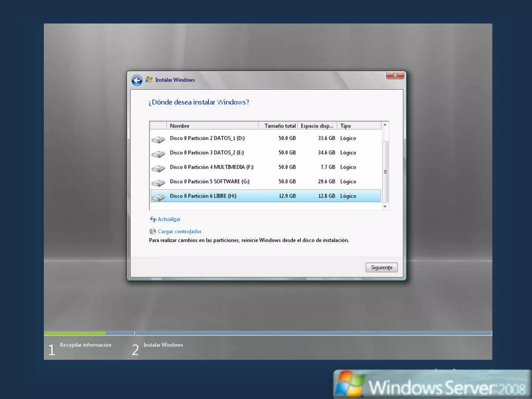This screenshot has height=399, width=532.
Task: Click drive icon for DATOS_1 (D:) partition
Action: (x=158, y=139)
